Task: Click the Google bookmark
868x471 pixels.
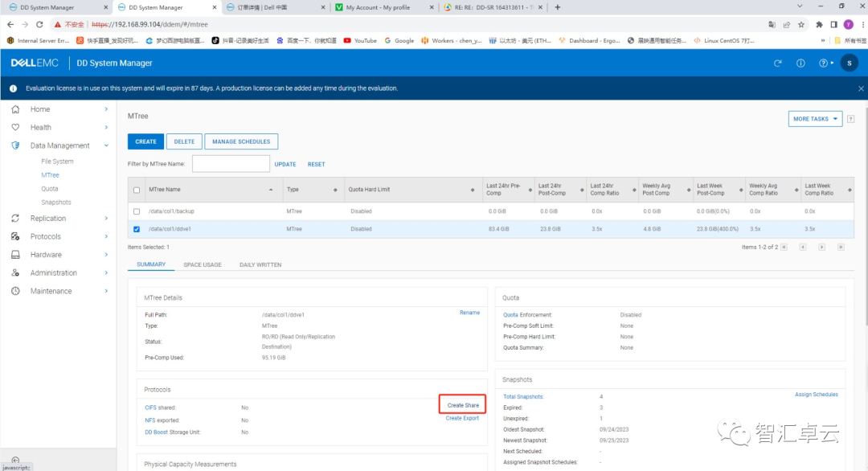Action: click(399, 40)
